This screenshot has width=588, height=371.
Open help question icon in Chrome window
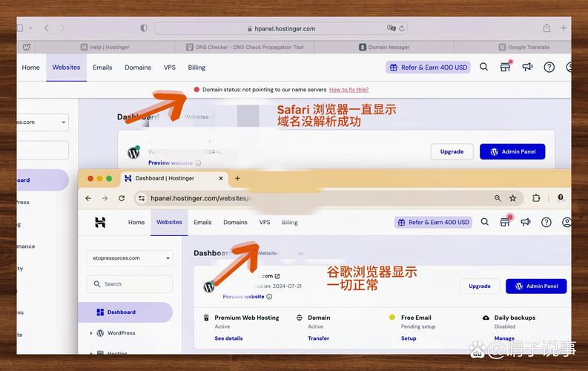(546, 223)
